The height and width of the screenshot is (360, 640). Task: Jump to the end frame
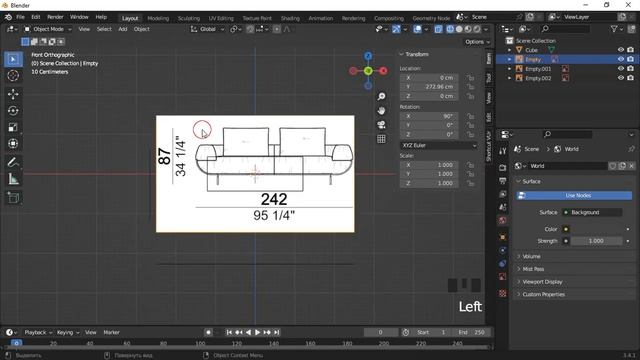click(x=277, y=333)
